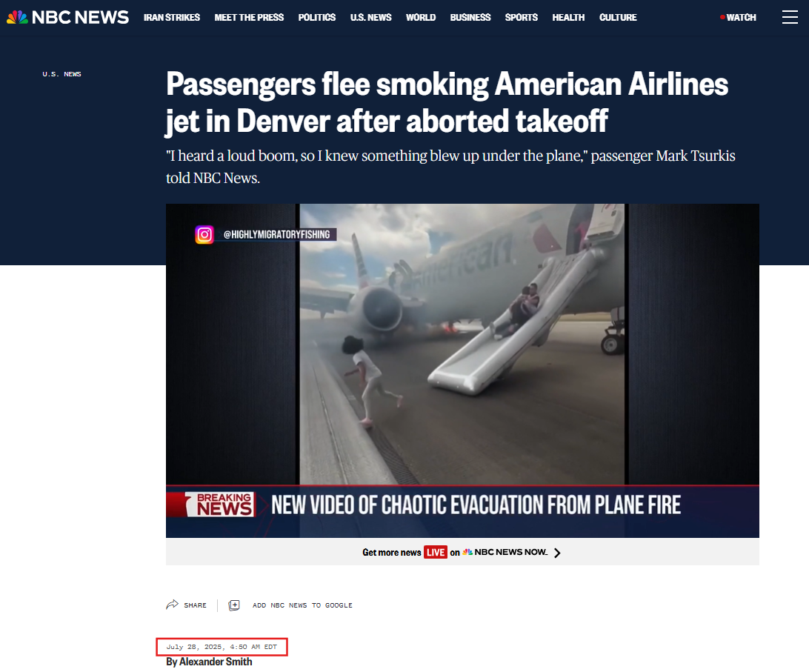Open the hamburger menu icon
The width and height of the screenshot is (809, 672).
tap(790, 17)
